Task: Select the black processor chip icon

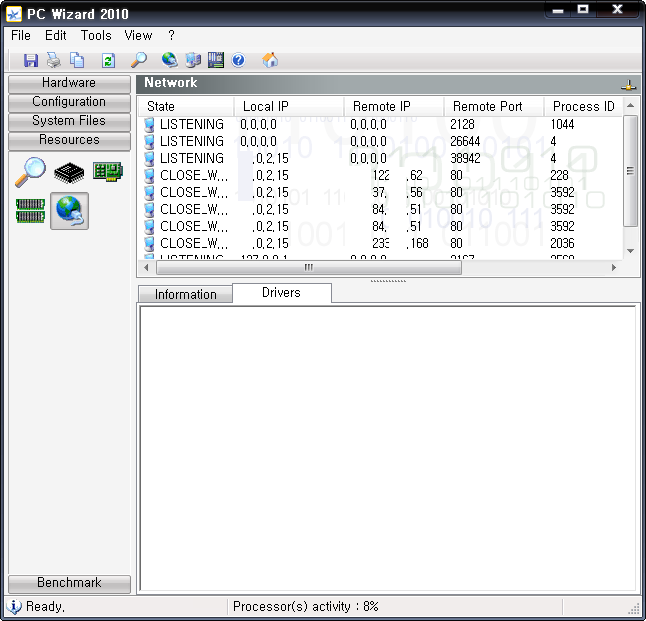Action: [x=69, y=173]
